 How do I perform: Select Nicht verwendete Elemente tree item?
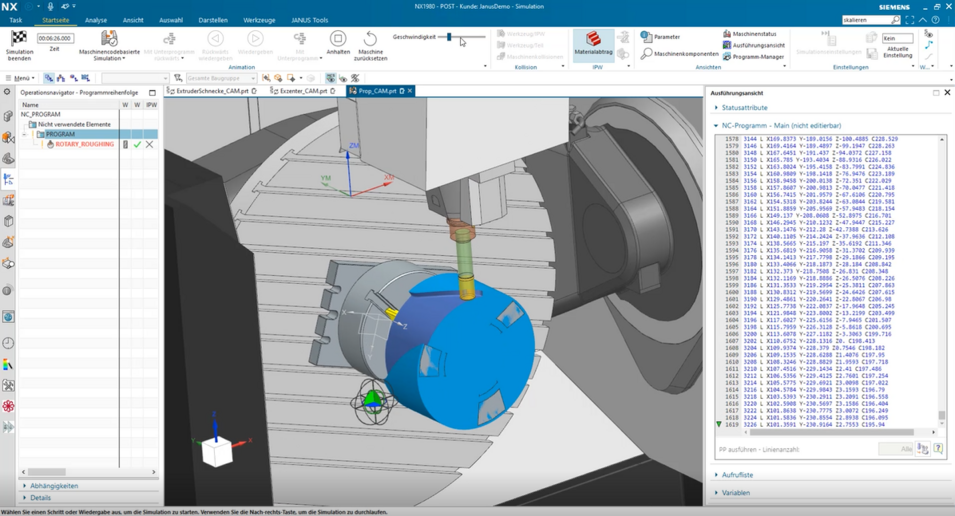pyautogui.click(x=74, y=124)
